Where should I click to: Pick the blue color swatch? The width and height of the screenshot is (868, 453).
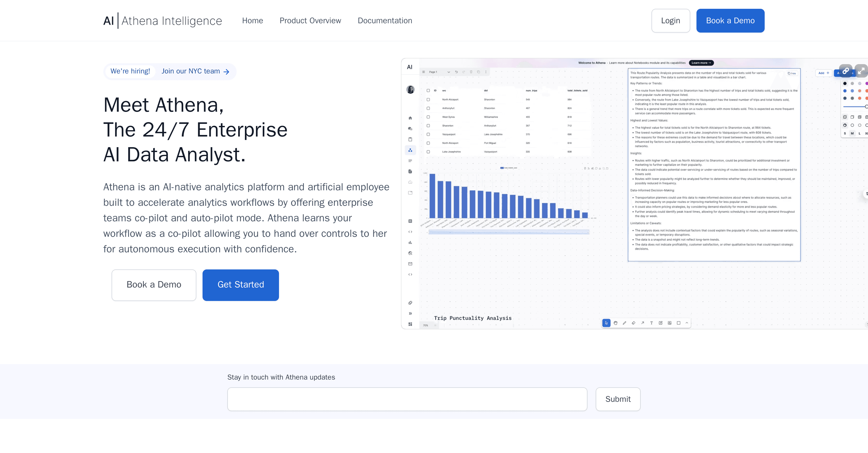[845, 91]
